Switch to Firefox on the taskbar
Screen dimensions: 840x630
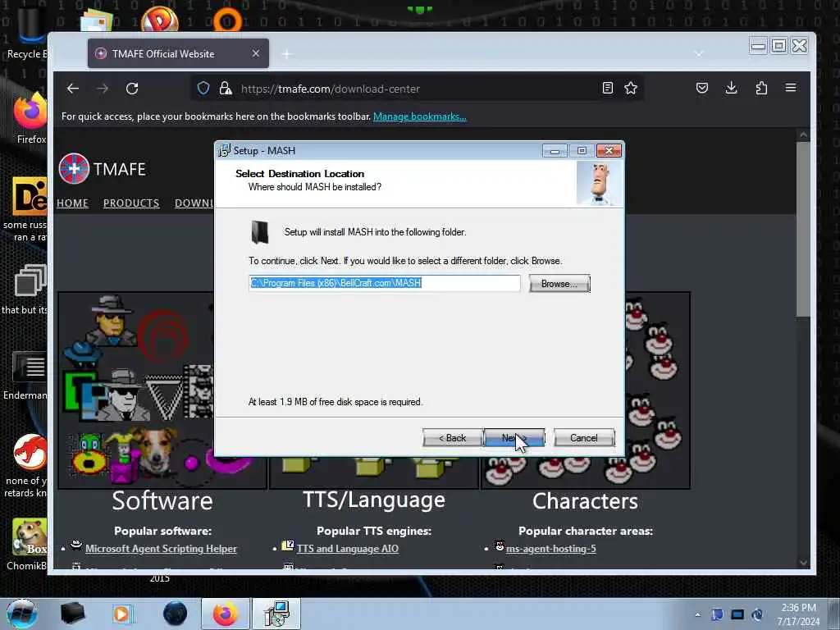tap(225, 614)
